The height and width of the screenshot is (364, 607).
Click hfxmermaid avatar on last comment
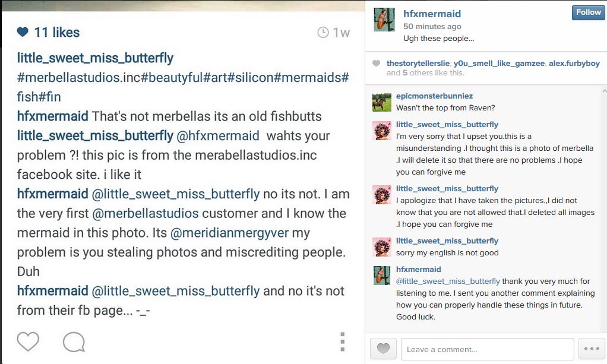pyautogui.click(x=381, y=275)
